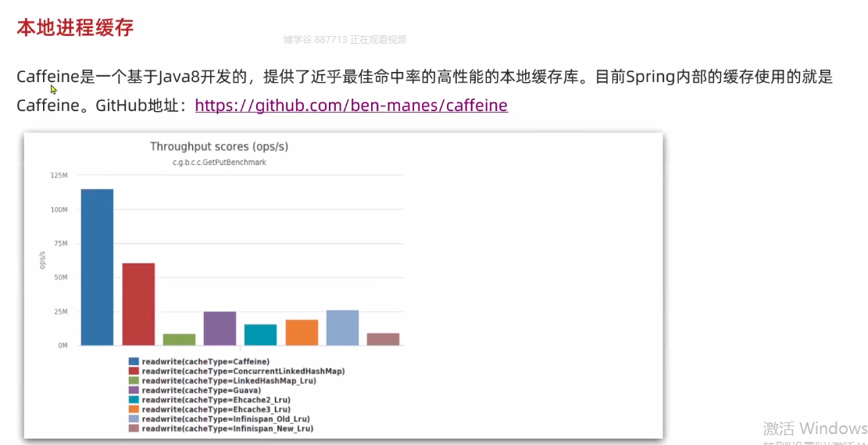Click the purple Guava bar
This screenshot has width=868, height=445.
point(220,328)
